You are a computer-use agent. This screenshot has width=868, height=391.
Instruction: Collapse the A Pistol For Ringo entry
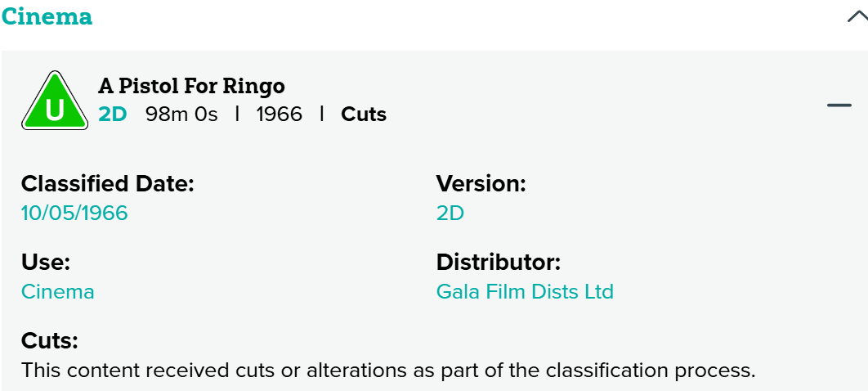coord(839,106)
